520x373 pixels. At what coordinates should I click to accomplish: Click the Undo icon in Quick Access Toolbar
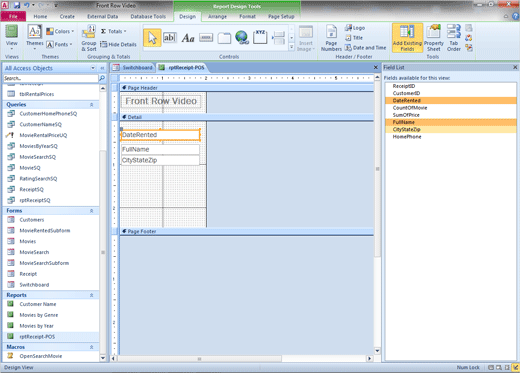(27, 5)
